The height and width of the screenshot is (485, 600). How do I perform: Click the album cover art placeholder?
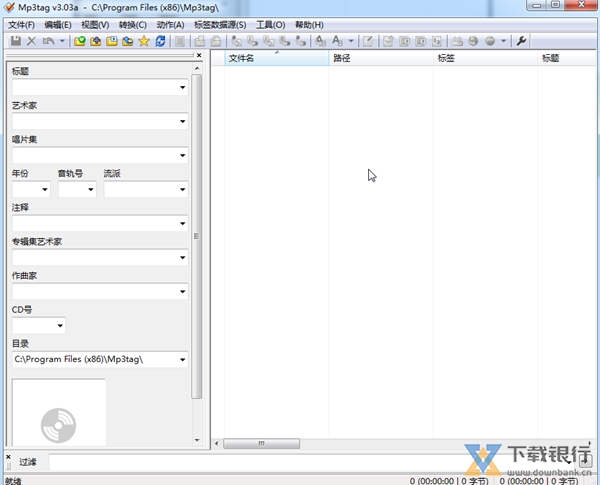tap(59, 413)
